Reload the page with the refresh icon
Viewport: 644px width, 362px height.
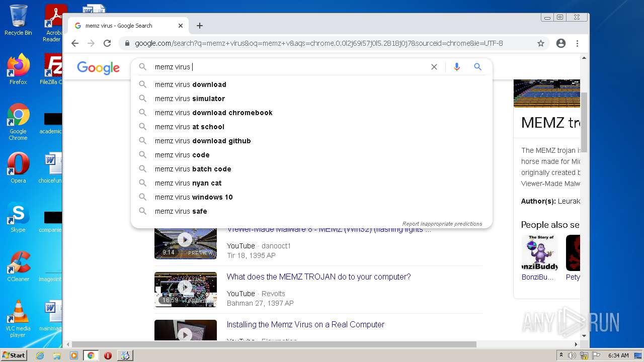[x=107, y=43]
